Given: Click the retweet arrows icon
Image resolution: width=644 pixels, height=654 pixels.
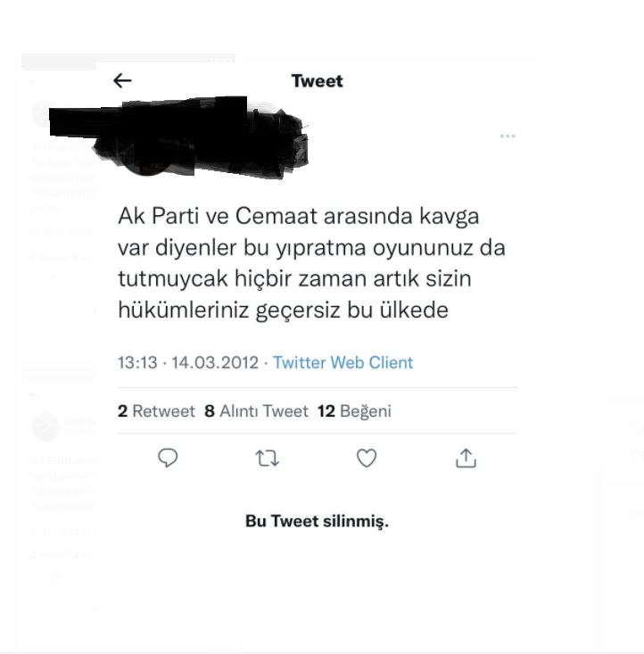Looking at the screenshot, I should [x=267, y=458].
